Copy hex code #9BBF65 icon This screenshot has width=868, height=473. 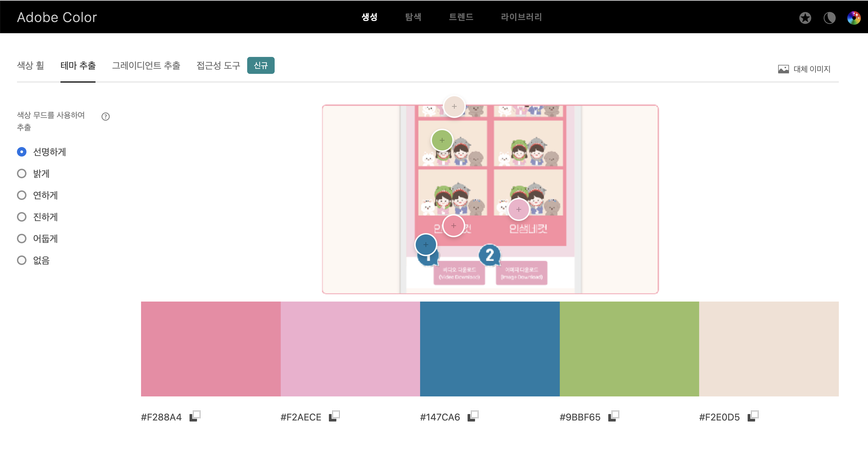point(614,416)
